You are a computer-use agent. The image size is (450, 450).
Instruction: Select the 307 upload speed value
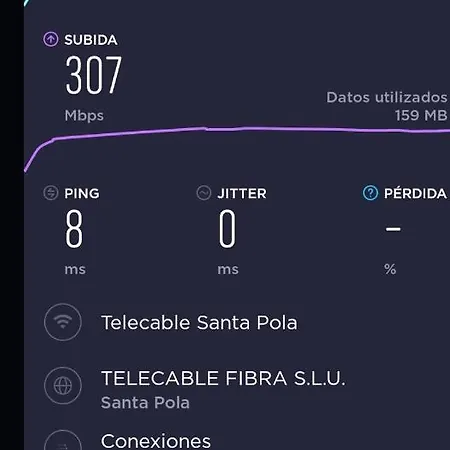tap(94, 75)
